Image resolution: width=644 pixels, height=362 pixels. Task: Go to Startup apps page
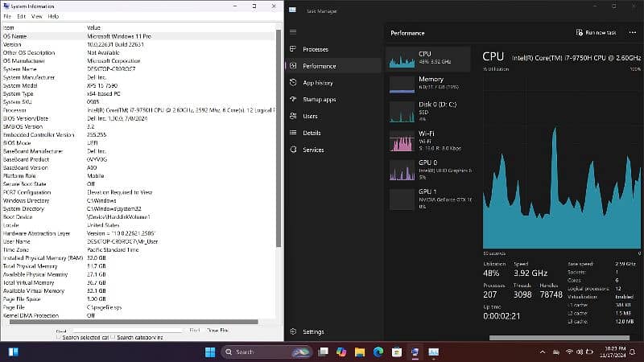320,100
